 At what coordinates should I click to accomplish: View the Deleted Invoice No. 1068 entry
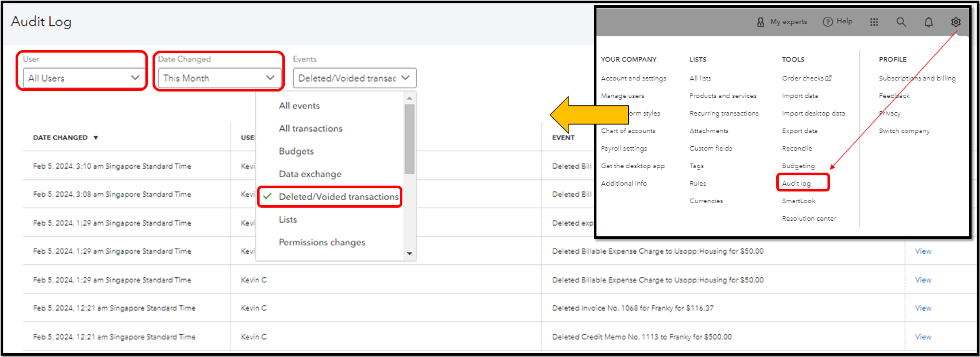point(923,308)
